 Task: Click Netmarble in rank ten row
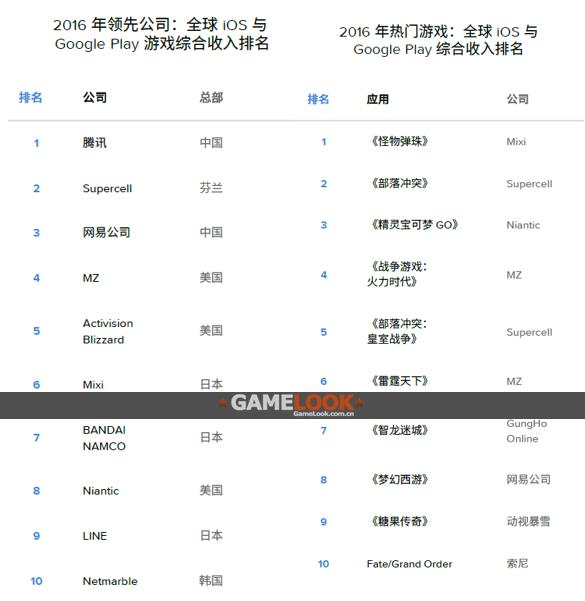tap(110, 581)
